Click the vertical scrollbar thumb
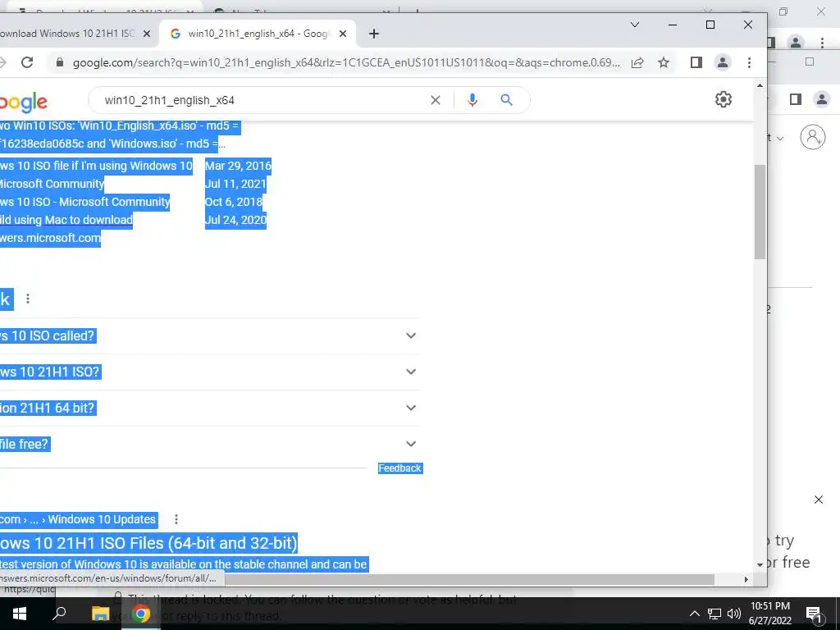 (x=760, y=212)
